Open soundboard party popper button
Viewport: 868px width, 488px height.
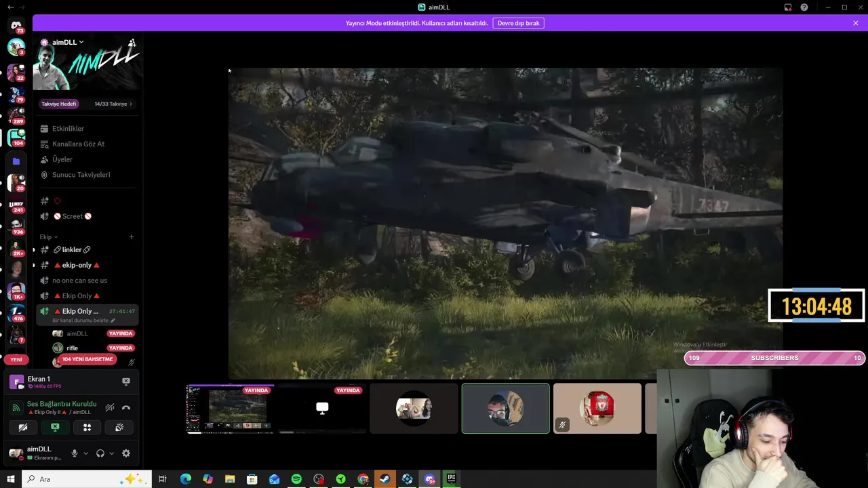pyautogui.click(x=119, y=428)
